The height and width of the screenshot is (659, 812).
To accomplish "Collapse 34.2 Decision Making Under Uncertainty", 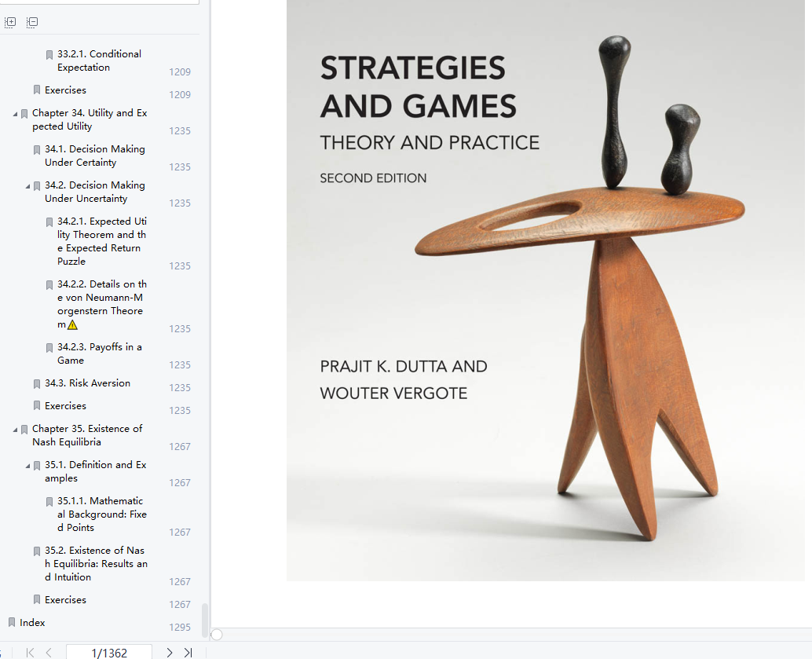I will click(28, 186).
